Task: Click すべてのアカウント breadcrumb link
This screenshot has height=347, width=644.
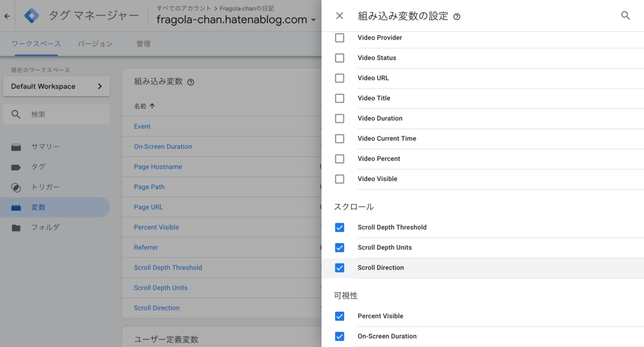Action: (x=184, y=9)
